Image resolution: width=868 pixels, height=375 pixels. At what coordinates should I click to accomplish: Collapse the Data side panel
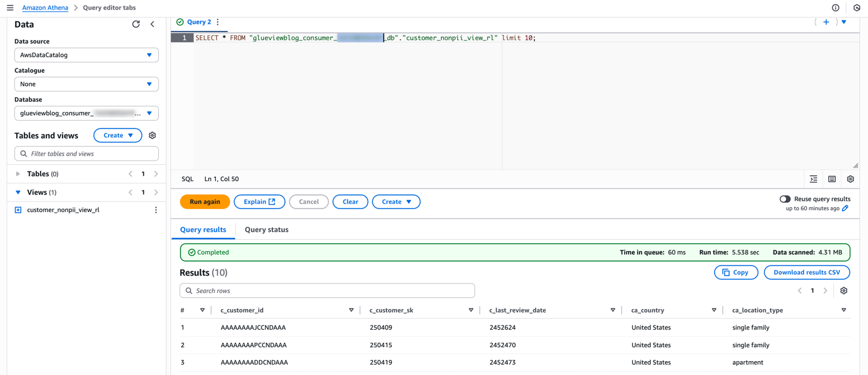pos(152,24)
